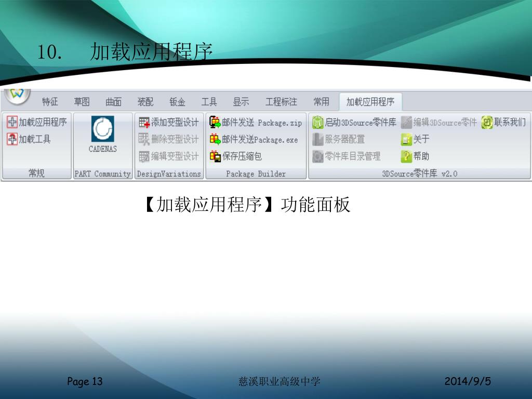Select the 加载应用程序 ribbon tab
This screenshot has height=399, width=532.
(x=370, y=102)
